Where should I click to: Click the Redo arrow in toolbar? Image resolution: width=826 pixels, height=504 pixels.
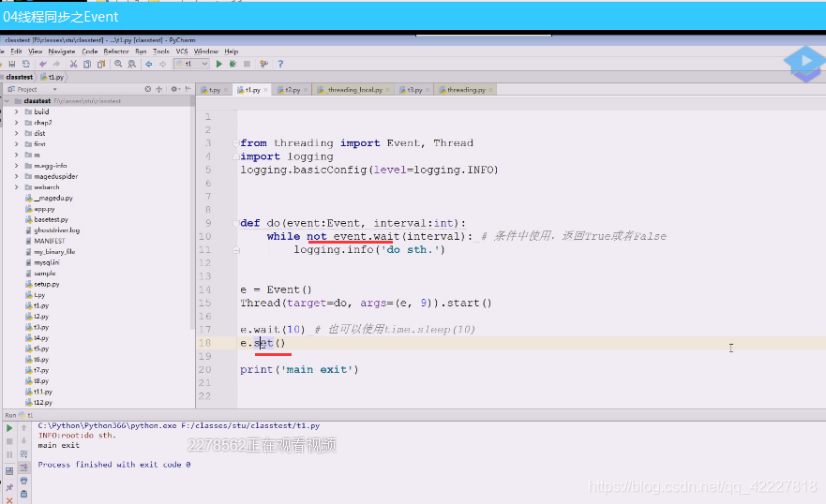pos(56,64)
